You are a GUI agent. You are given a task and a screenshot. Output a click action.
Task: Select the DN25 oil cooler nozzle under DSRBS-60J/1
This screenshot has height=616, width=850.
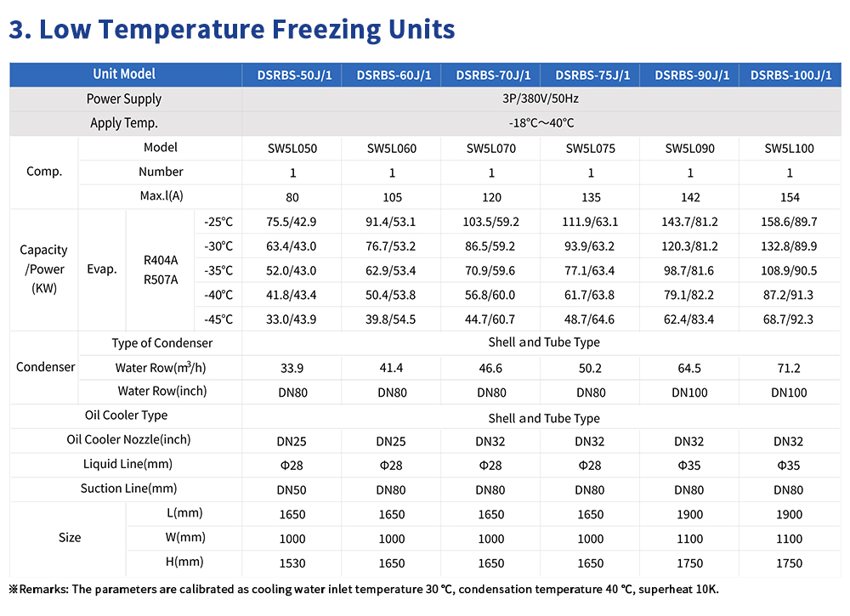[391, 442]
